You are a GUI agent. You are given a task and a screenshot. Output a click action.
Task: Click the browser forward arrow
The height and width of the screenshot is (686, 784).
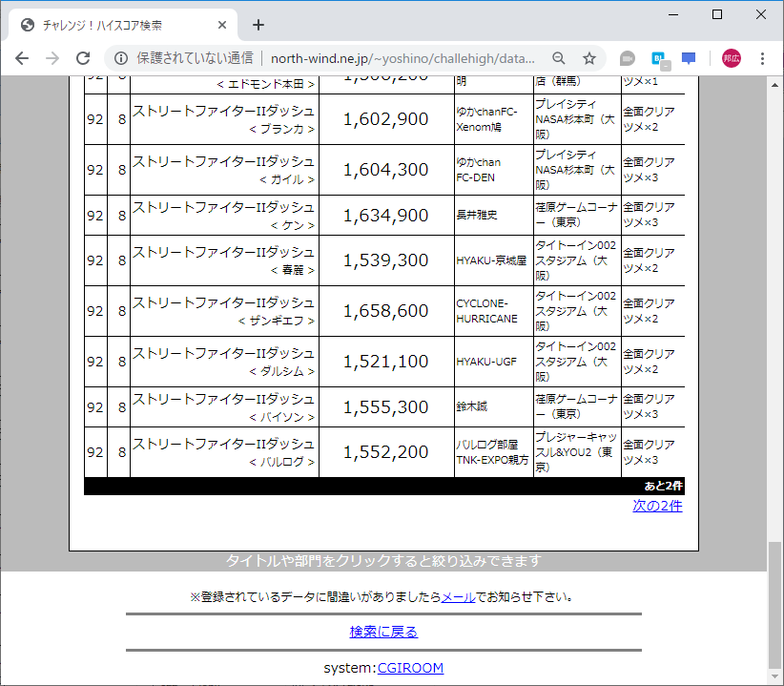tap(52, 58)
